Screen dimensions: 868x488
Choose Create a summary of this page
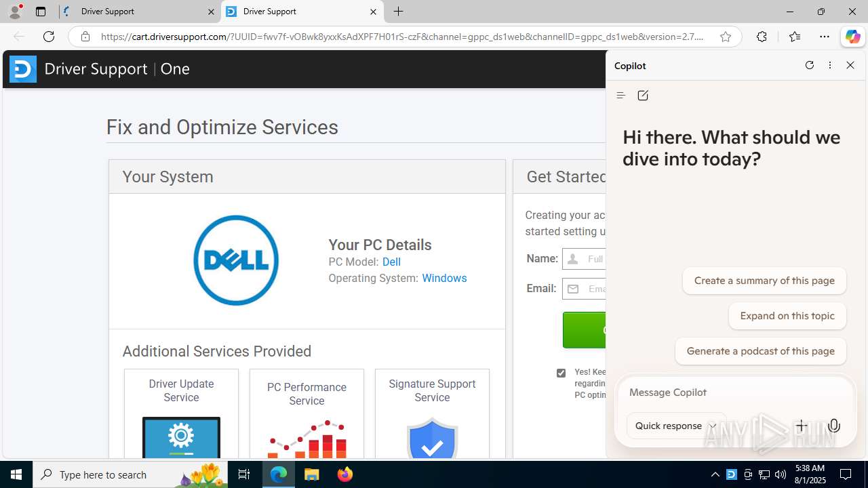tap(764, 281)
